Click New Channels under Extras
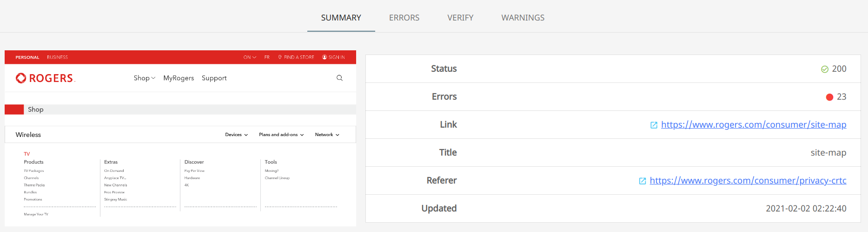Screen dimensions: 868x232 click(x=116, y=185)
